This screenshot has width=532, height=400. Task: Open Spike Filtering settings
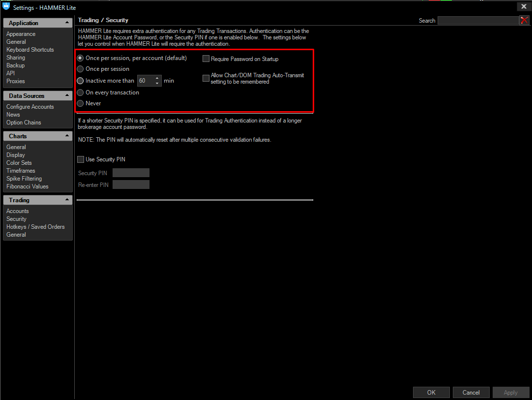pos(24,178)
